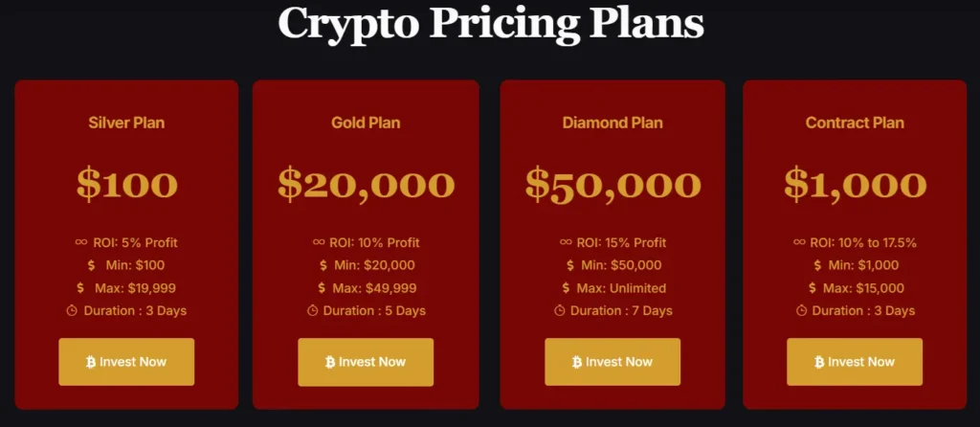Hit Invest Now for Contract Plan

[855, 362]
